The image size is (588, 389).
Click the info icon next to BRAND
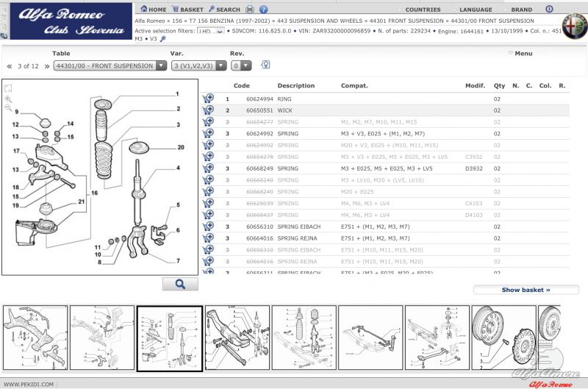pos(549,9)
